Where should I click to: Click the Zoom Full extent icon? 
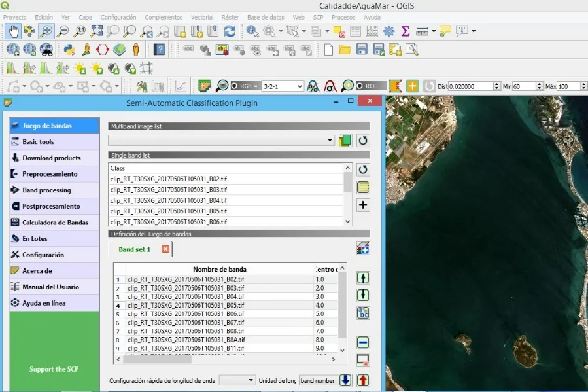(96, 31)
